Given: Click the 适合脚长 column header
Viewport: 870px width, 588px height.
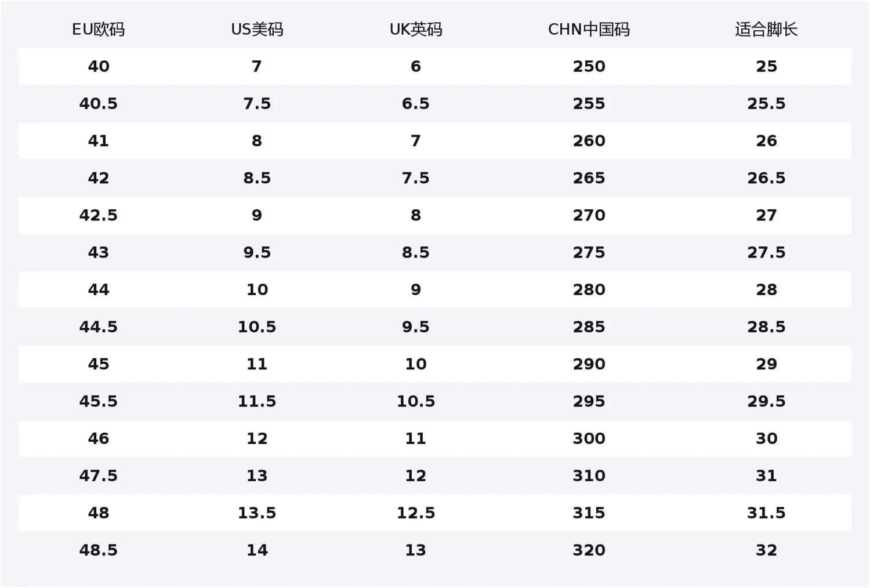Looking at the screenshot, I should [x=766, y=30].
